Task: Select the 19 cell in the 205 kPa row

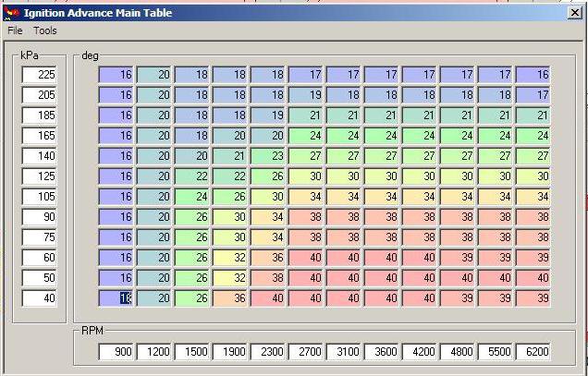Action: tap(307, 95)
